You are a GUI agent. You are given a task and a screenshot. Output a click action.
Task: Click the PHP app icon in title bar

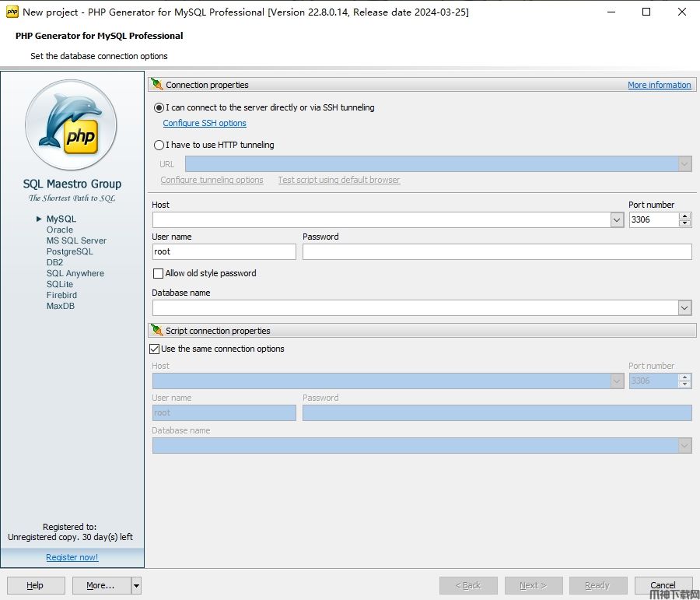[x=12, y=12]
